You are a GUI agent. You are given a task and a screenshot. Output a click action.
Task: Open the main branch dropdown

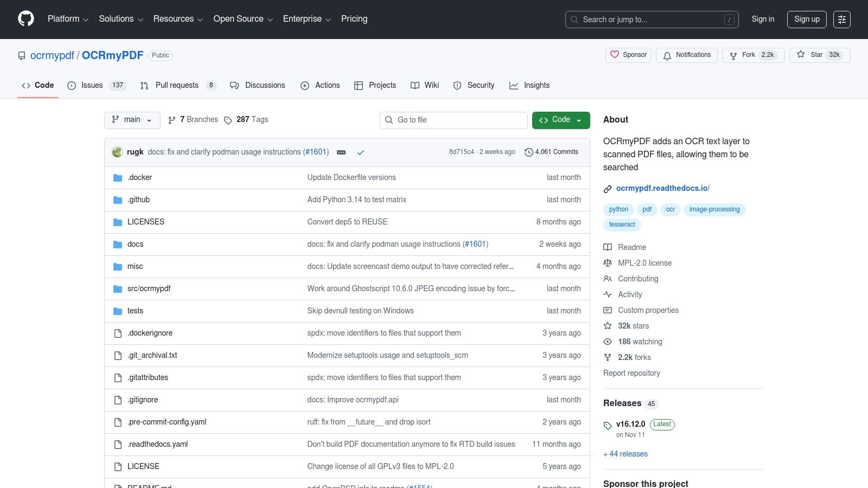[x=132, y=120]
